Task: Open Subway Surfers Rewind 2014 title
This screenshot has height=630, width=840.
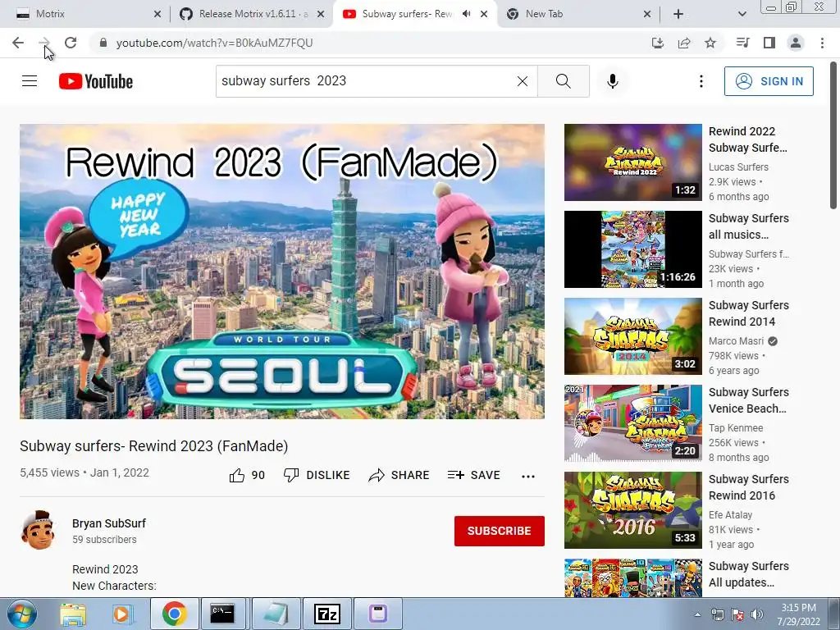Action: click(748, 313)
